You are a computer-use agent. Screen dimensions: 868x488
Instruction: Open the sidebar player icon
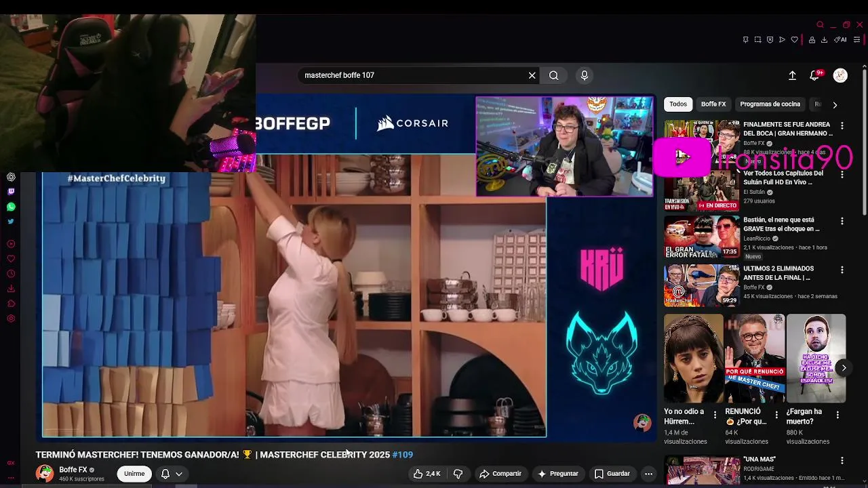click(x=11, y=244)
